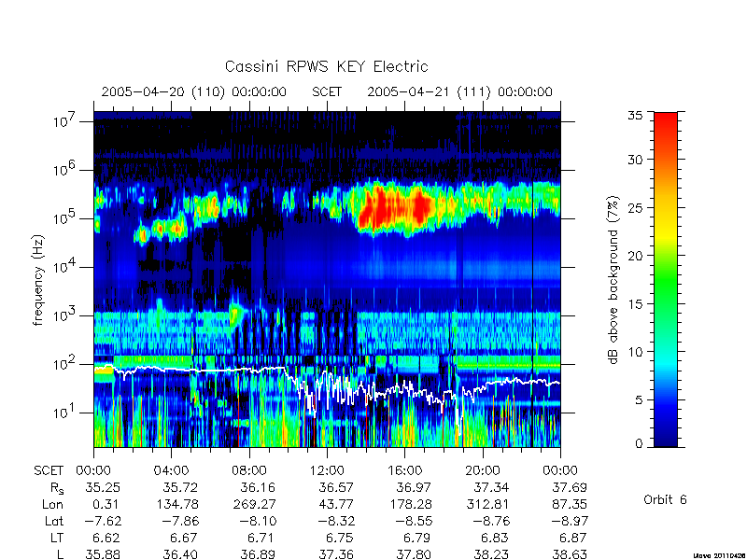The height and width of the screenshot is (560, 747).
Task: Click the 'Orbit 6' label
Action: point(665,499)
